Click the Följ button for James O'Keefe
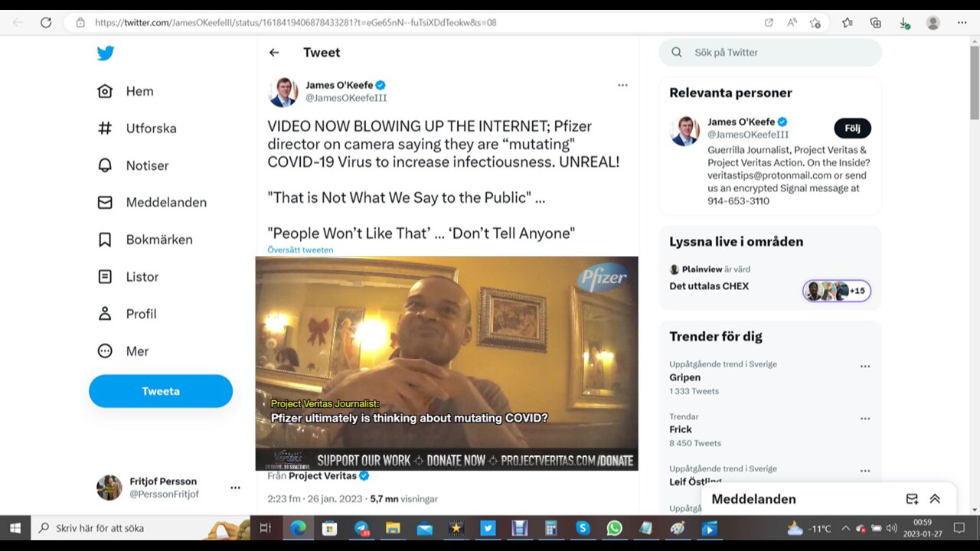The width and height of the screenshot is (980, 551). (852, 128)
